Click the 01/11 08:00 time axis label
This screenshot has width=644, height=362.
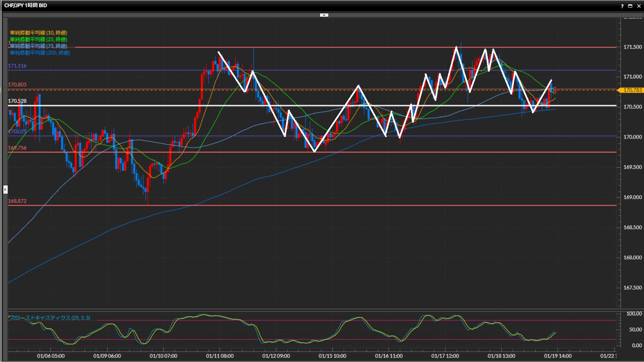point(220,356)
